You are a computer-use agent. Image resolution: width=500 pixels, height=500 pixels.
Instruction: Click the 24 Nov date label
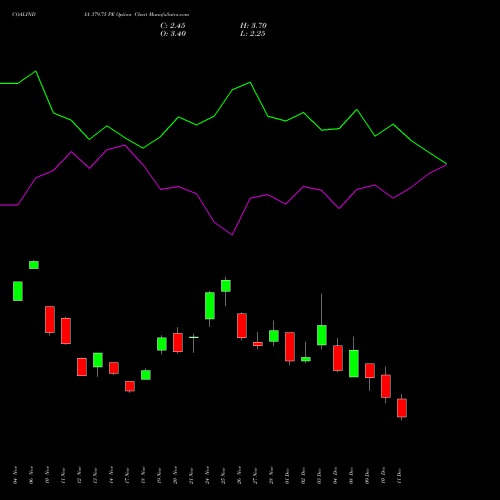click(207, 475)
